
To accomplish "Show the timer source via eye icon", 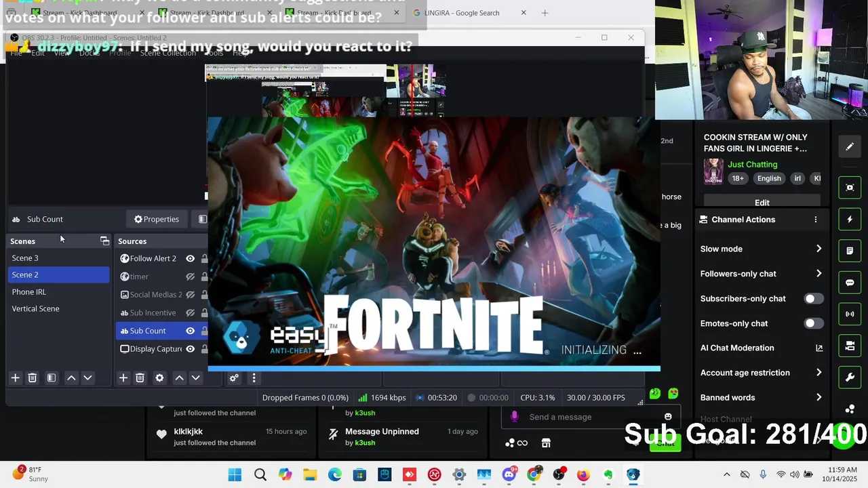I will point(190,277).
